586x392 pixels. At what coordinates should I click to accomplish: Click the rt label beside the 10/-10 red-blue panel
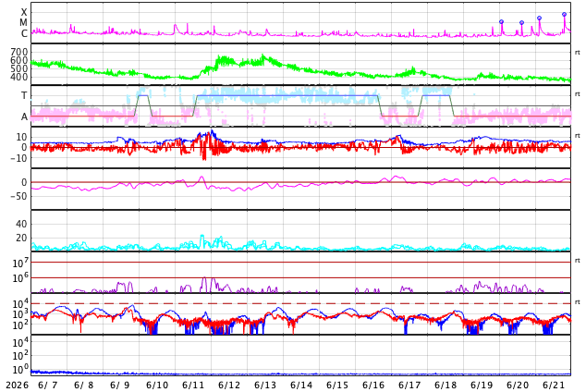[578, 135]
